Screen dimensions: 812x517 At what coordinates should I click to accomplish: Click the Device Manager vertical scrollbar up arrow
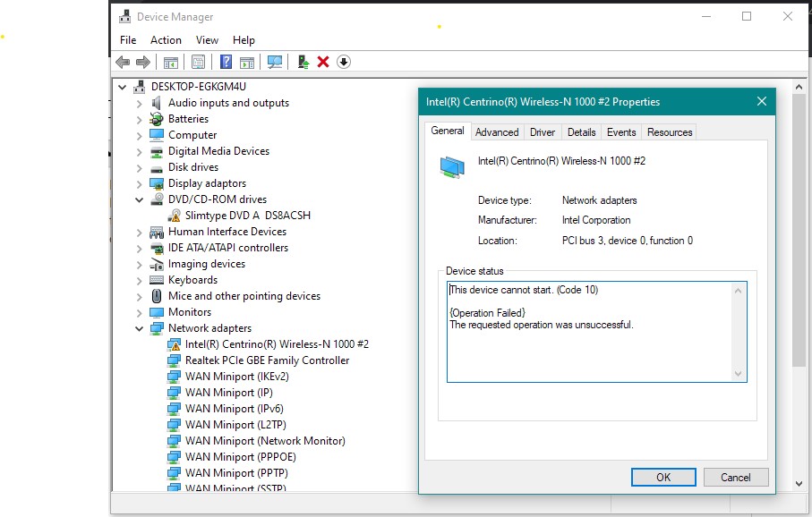799,87
